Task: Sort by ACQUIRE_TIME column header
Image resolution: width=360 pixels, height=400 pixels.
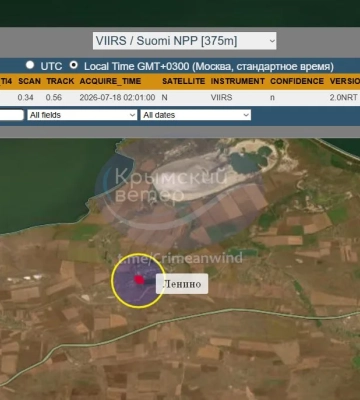Action: (x=110, y=81)
